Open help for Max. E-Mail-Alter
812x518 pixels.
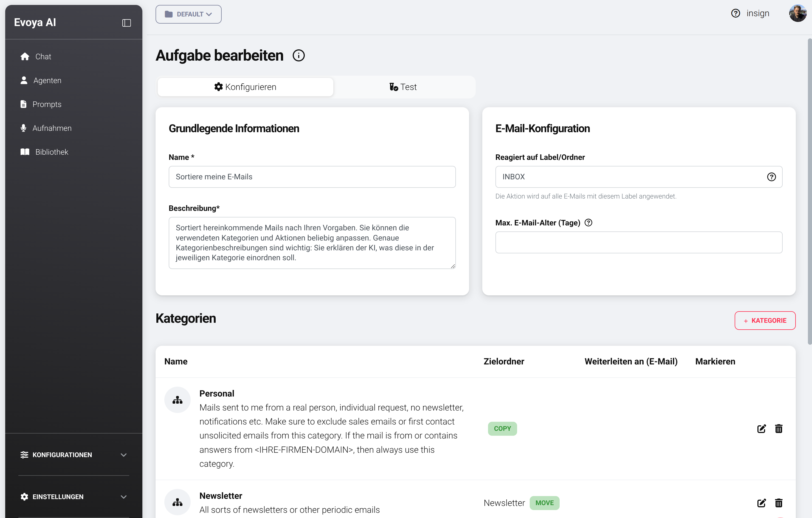click(588, 222)
